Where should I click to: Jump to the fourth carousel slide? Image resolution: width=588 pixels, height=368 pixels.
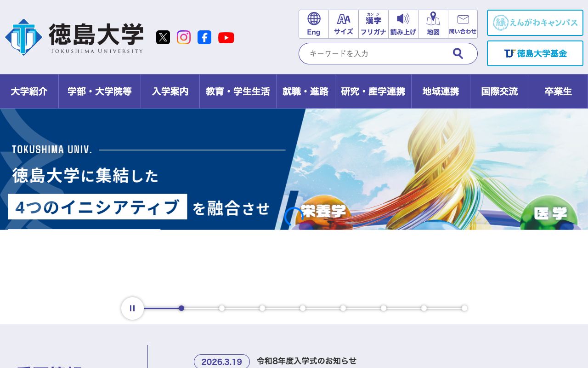point(303,308)
